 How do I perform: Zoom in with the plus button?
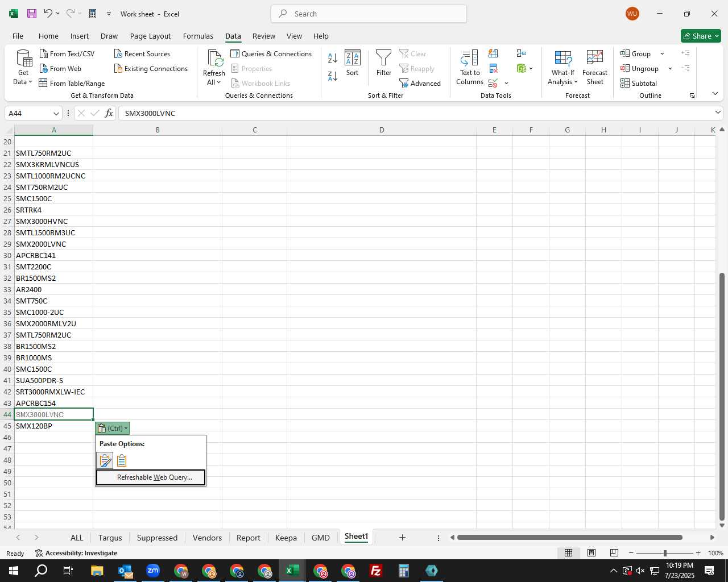click(x=698, y=553)
